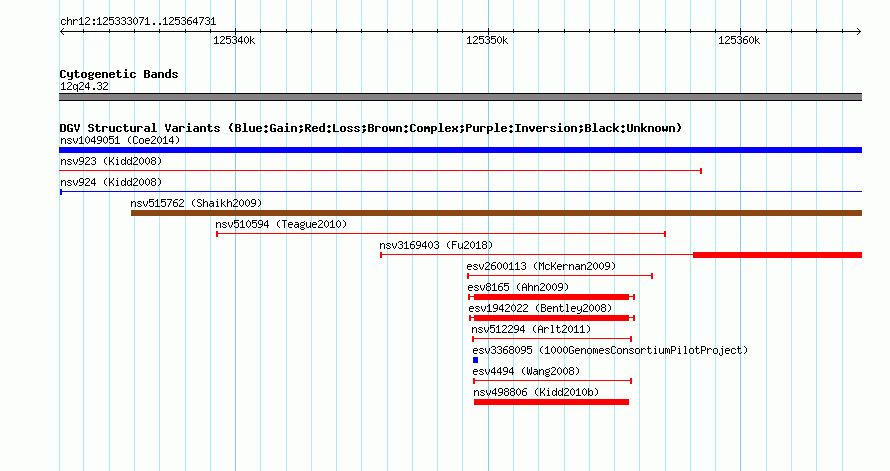Click the nsv1049051 (Coe2014) label
Viewport: 890px width, 471px height.
pos(120,140)
